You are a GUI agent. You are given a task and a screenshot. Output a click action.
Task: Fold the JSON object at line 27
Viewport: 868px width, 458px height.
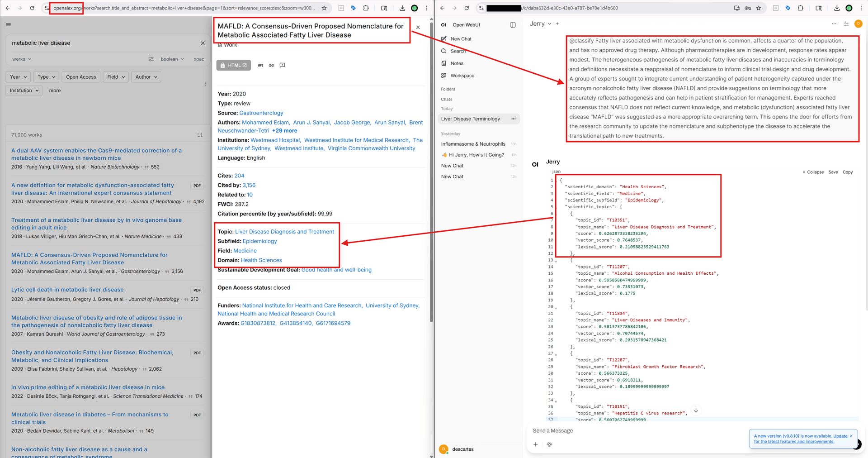point(556,354)
